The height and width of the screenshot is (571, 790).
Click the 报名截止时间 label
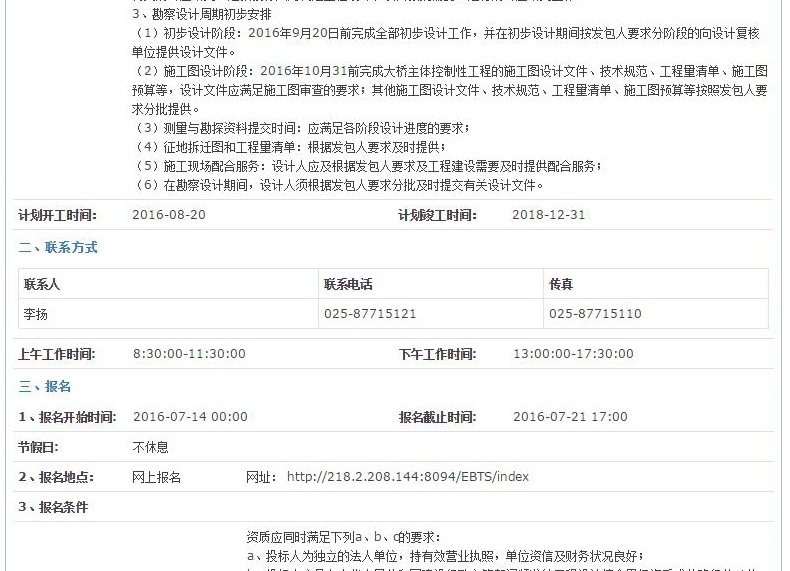(x=437, y=417)
